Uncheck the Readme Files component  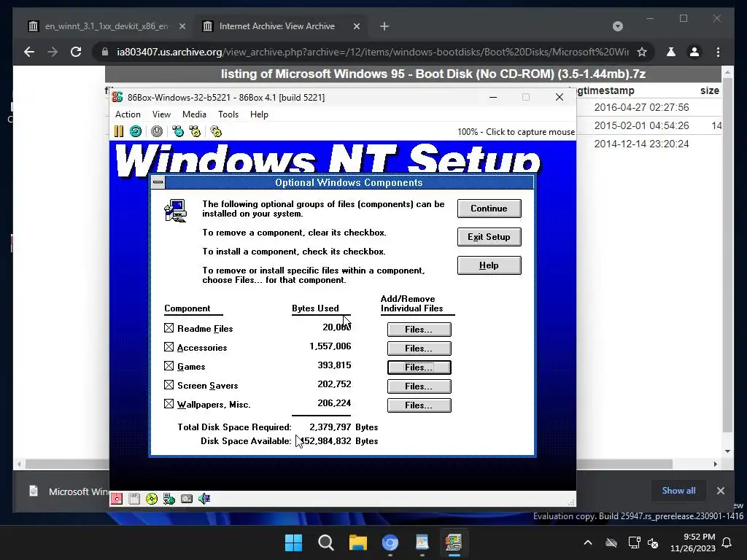pyautogui.click(x=169, y=327)
